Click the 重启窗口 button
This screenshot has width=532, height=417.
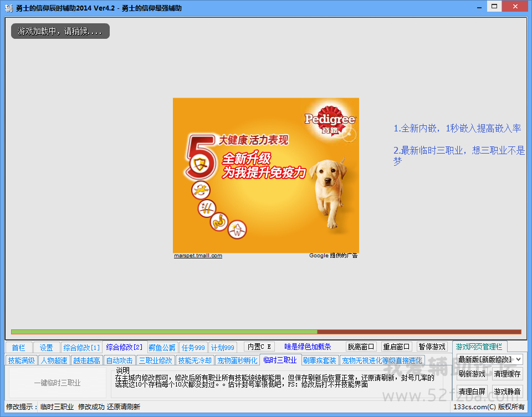396,347
